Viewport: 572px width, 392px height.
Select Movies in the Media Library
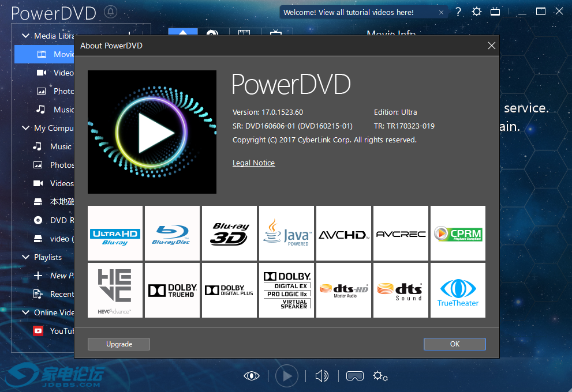[44, 54]
